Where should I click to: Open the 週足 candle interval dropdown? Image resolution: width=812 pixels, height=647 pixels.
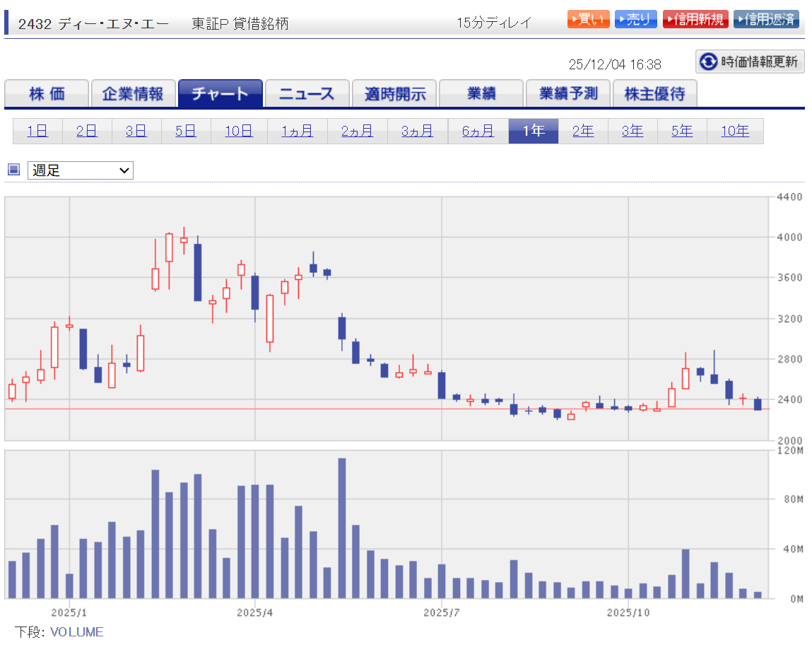tap(81, 170)
